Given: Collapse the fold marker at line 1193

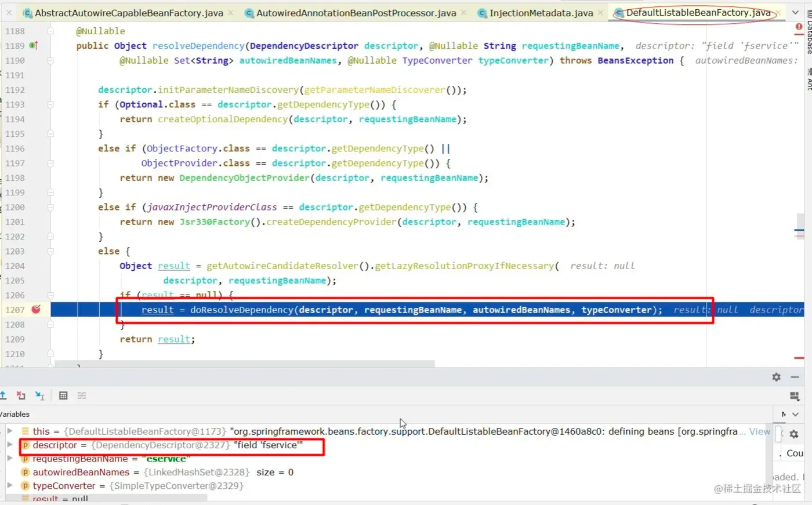Looking at the screenshot, I should 50,104.
